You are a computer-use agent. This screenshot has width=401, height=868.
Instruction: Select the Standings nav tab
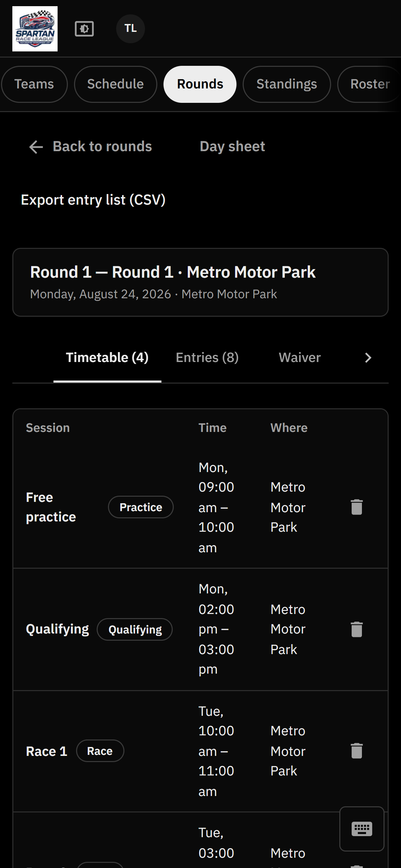tap(287, 84)
